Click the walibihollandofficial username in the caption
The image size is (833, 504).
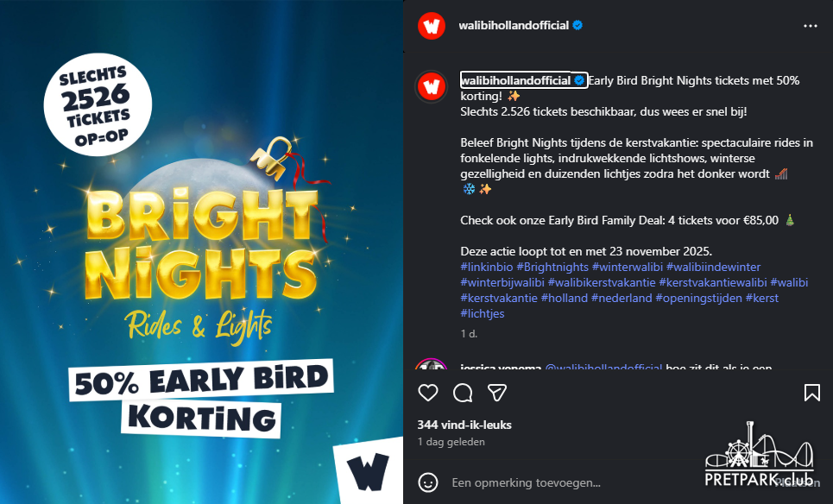(515, 80)
